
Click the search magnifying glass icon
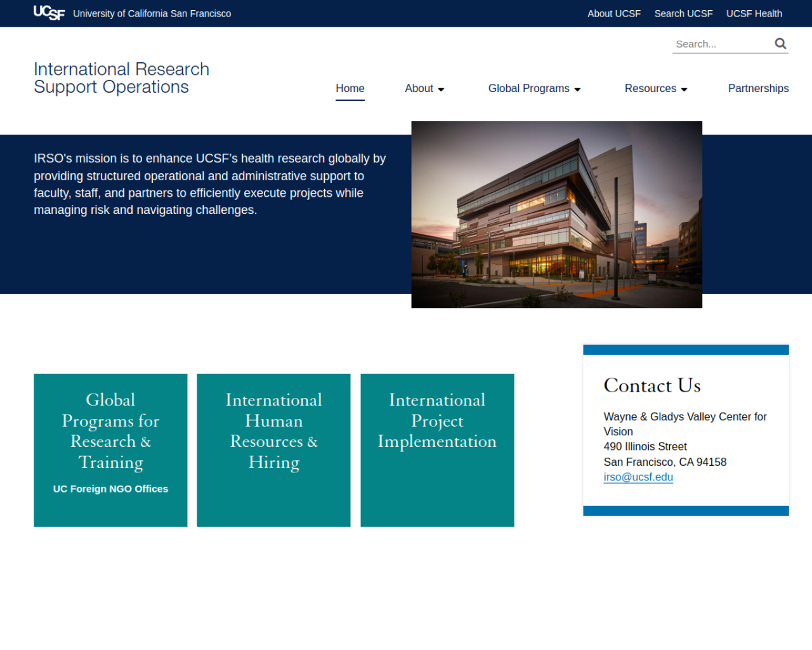(x=780, y=44)
